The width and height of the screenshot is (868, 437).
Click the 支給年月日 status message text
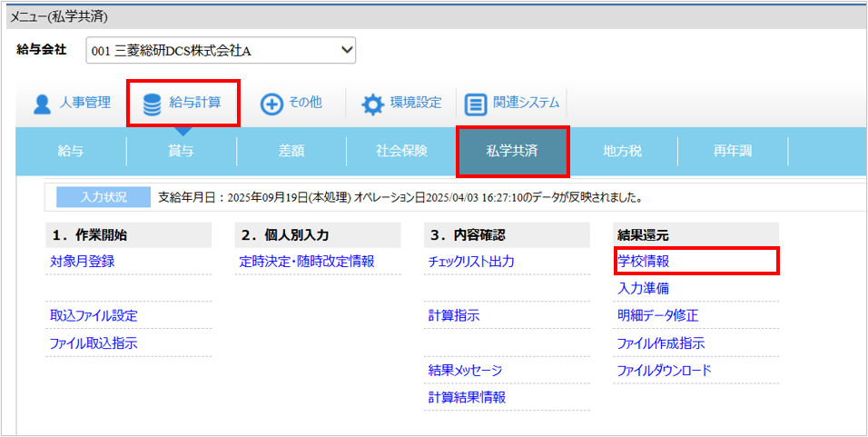pos(403,197)
